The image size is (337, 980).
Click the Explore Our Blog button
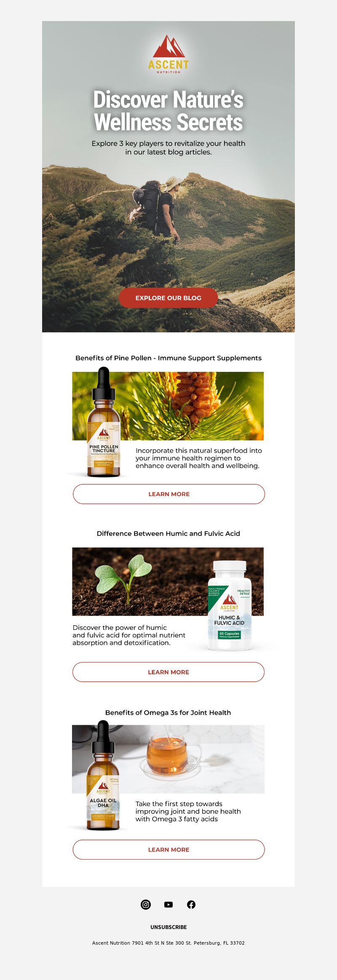pyautogui.click(x=168, y=298)
